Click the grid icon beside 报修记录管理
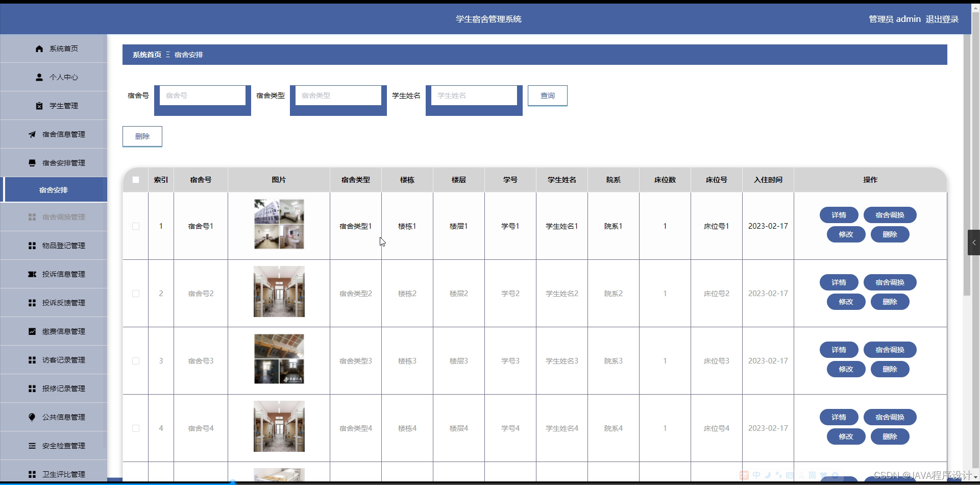 tap(32, 389)
